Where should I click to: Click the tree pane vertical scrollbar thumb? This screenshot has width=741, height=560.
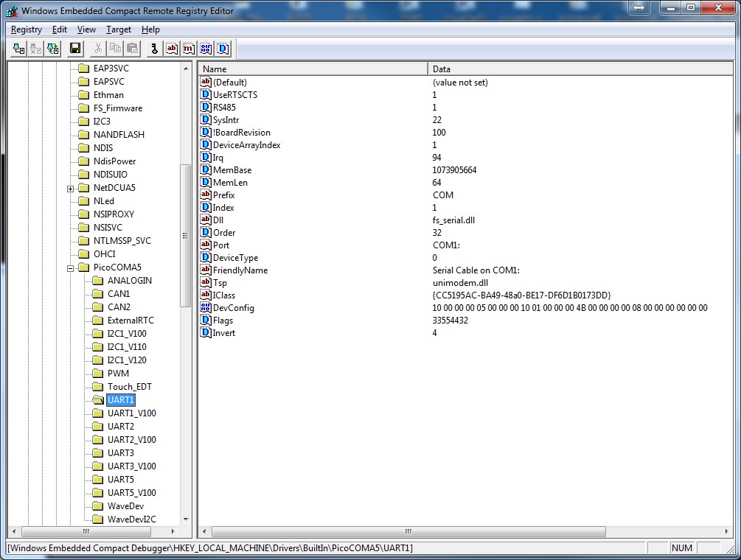pyautogui.click(x=186, y=236)
